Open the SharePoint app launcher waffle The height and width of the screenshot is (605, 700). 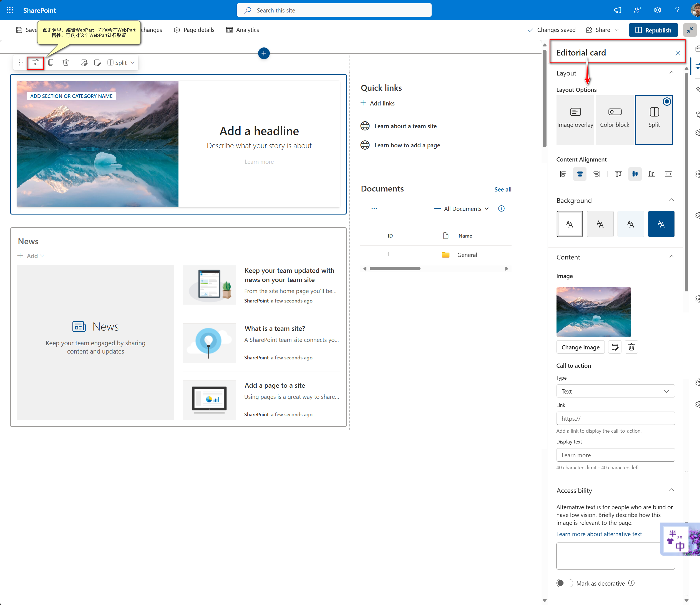point(9,10)
